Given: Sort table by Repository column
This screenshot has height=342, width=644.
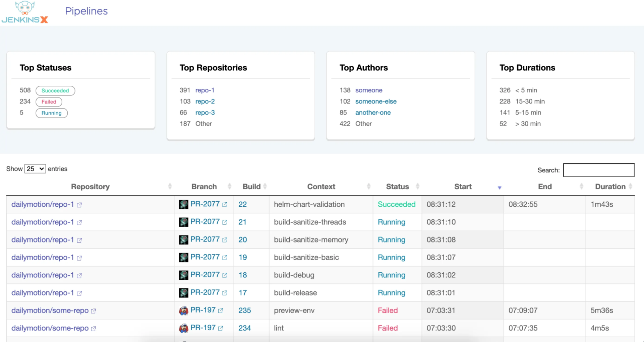Looking at the screenshot, I should click(x=90, y=187).
